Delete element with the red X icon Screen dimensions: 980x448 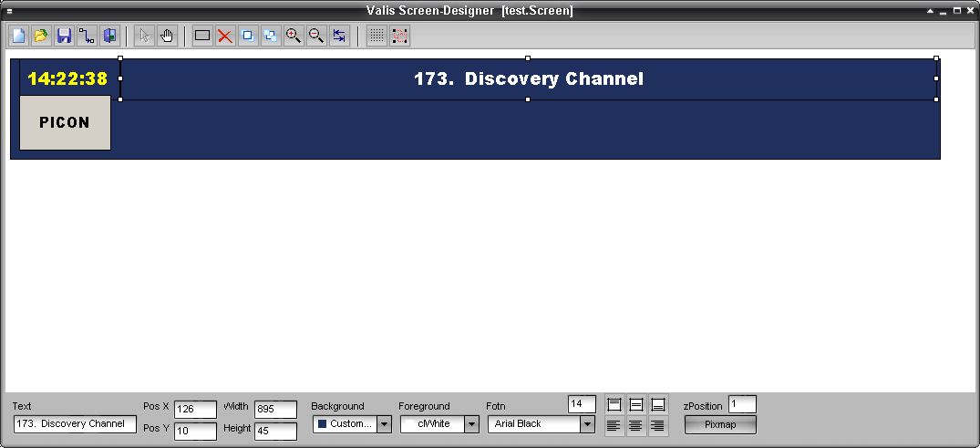click(225, 36)
